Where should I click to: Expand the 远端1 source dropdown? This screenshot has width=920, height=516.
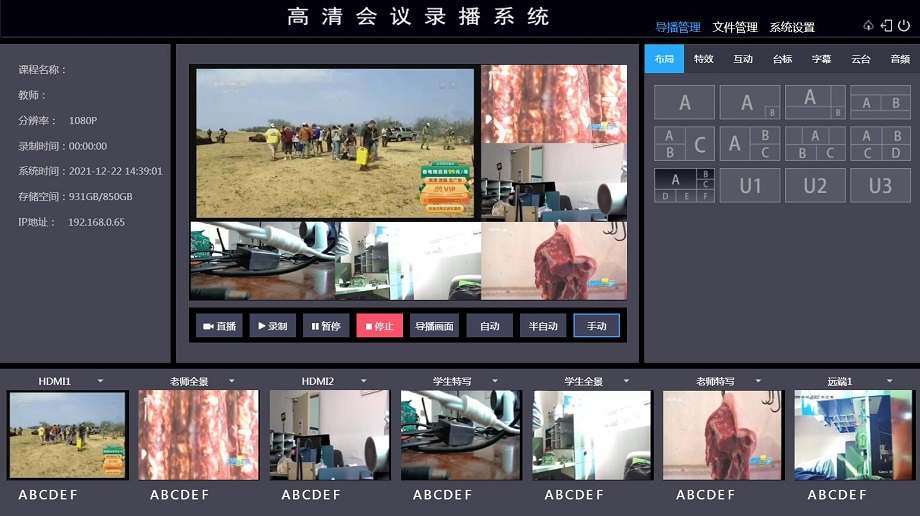(887, 381)
